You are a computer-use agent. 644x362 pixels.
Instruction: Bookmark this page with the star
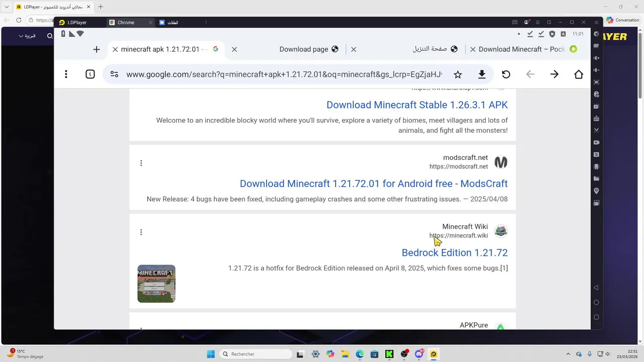(457, 74)
